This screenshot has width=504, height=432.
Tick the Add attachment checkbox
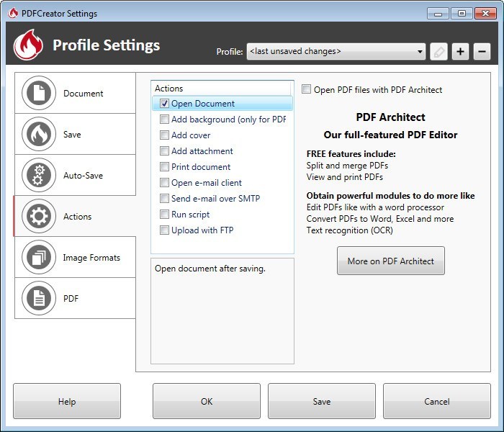click(x=164, y=150)
